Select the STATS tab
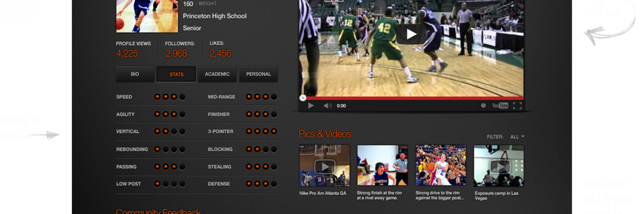Viewport: 644px width, 214px height. click(176, 74)
